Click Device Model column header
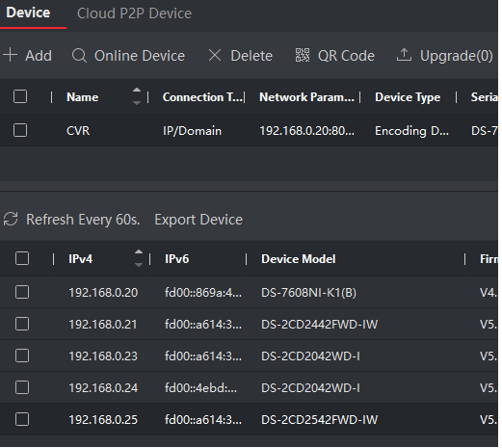The width and height of the screenshot is (502, 448). point(299,259)
